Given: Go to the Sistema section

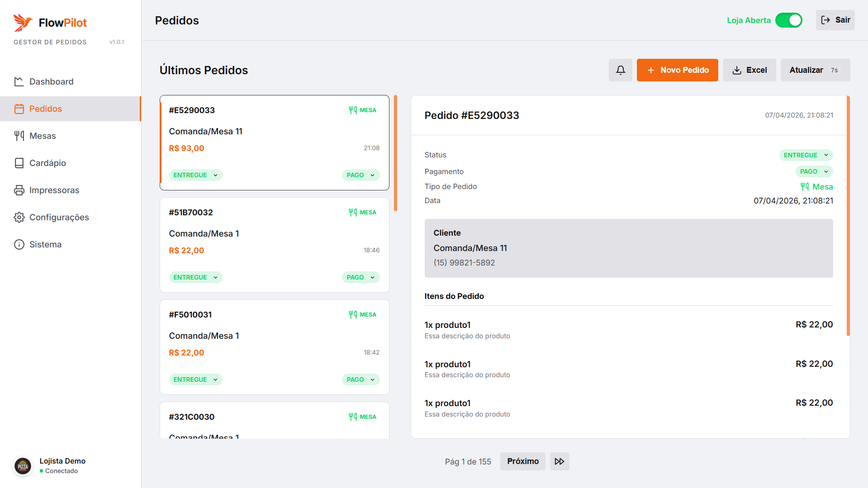Looking at the screenshot, I should click(x=45, y=244).
